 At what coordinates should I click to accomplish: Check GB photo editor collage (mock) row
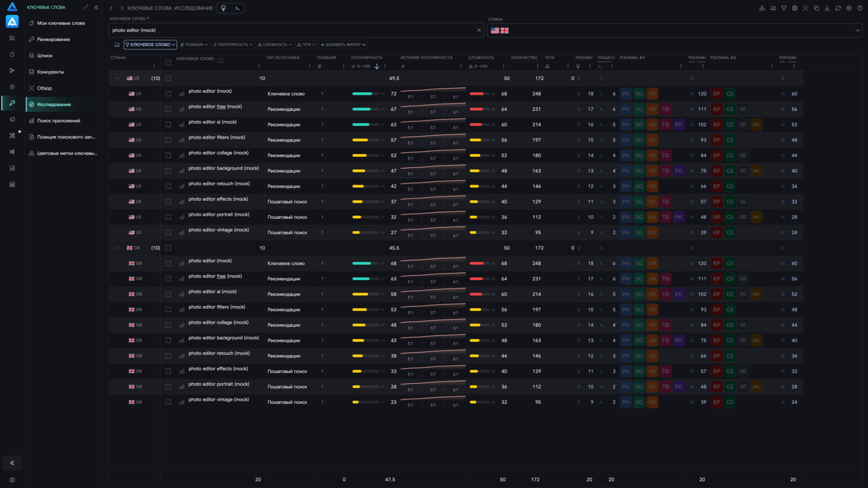pos(168,325)
